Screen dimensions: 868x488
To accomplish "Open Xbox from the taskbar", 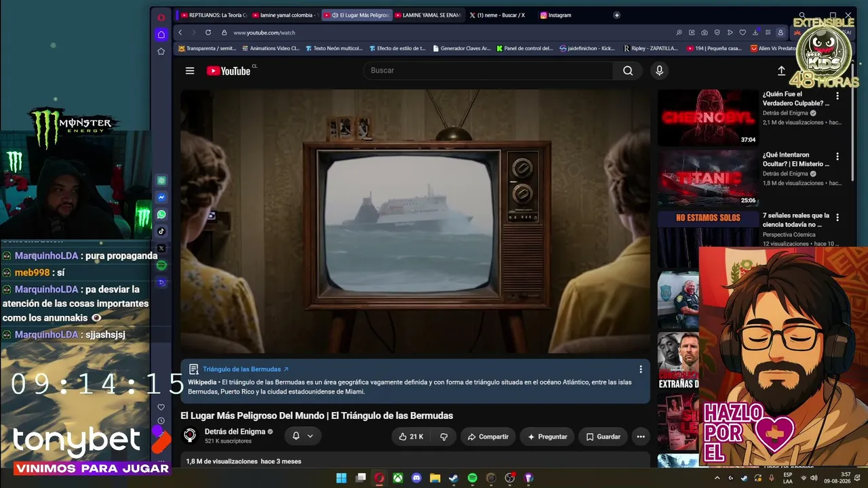I will click(398, 478).
